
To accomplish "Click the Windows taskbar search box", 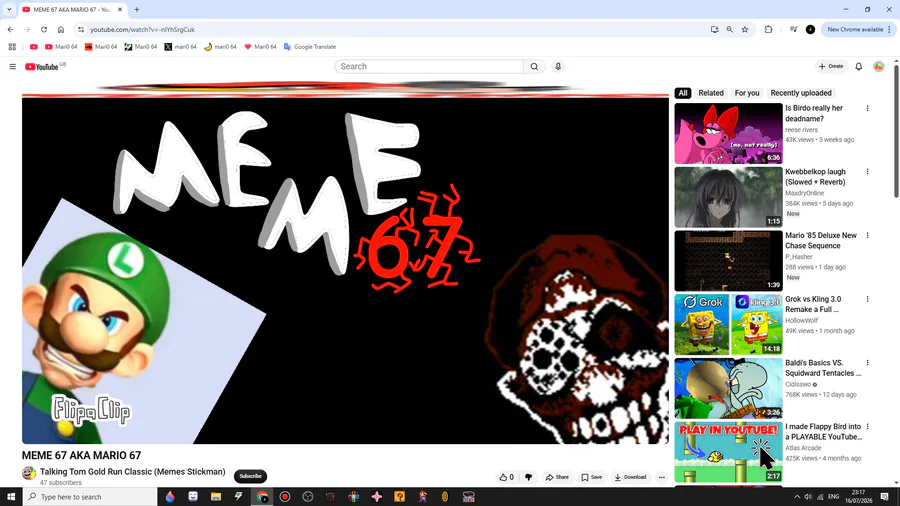I will click(x=90, y=497).
